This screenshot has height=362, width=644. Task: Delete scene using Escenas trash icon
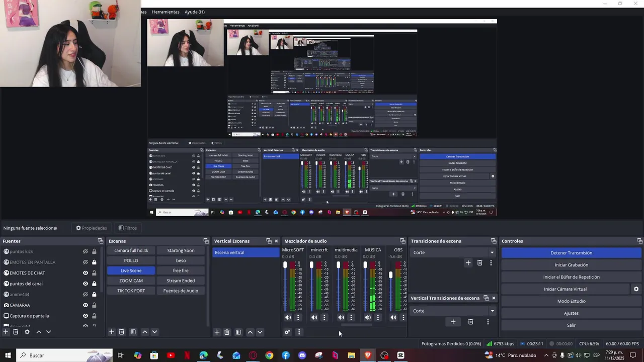121,332
